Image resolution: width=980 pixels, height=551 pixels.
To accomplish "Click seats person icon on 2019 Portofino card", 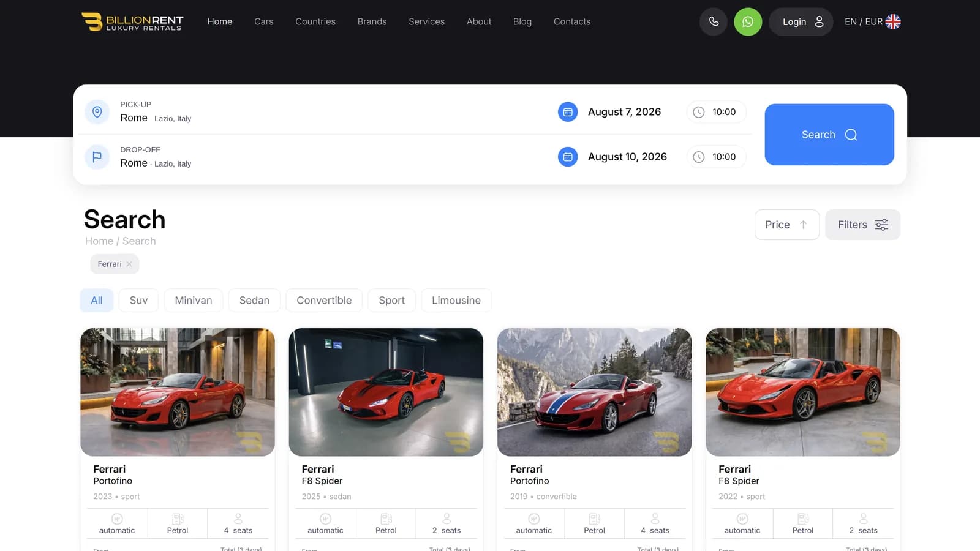I will 655,519.
